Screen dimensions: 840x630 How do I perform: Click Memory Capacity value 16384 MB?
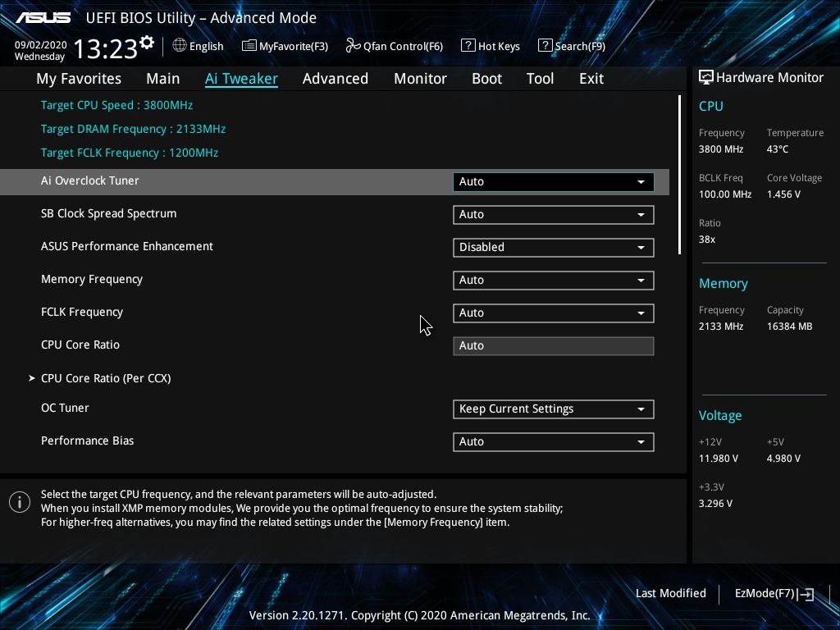click(789, 326)
